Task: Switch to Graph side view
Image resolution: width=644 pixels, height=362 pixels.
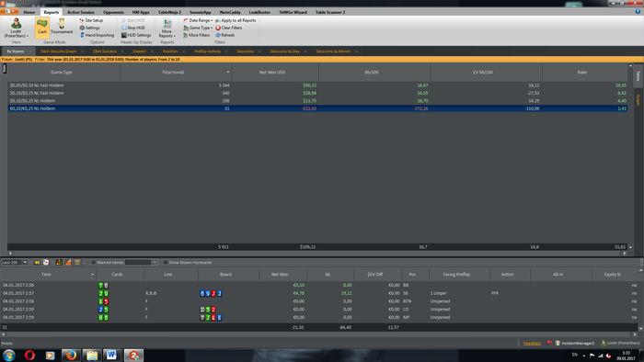Action: tap(638, 100)
